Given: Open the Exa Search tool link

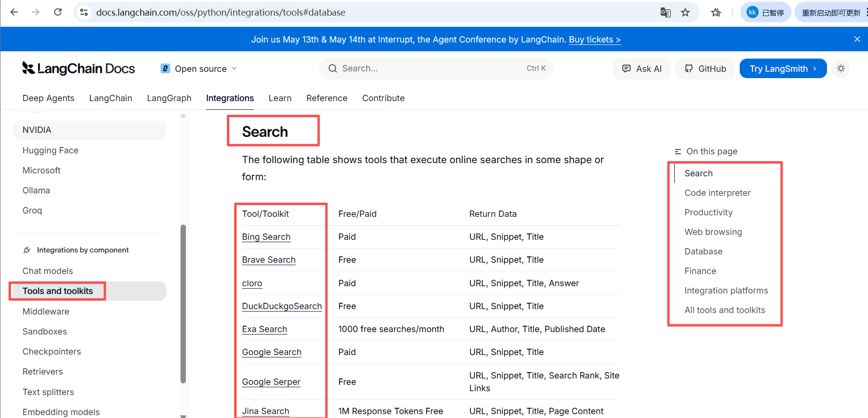Looking at the screenshot, I should [264, 329].
